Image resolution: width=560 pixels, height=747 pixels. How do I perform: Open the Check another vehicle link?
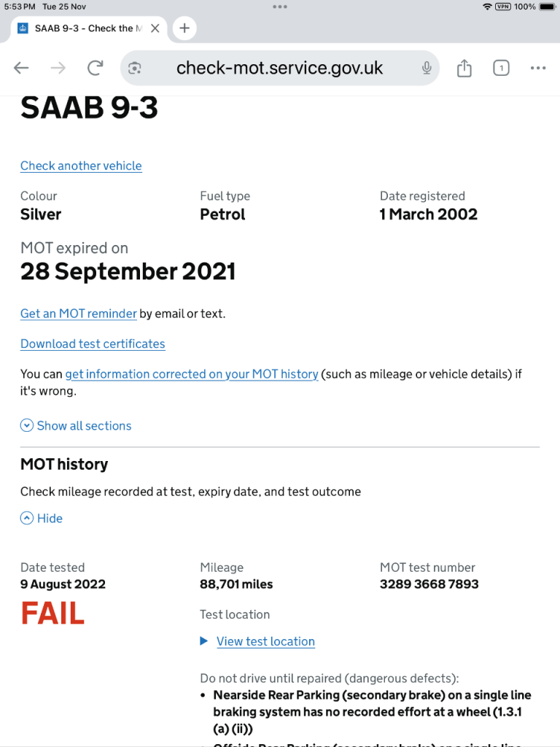[x=81, y=166]
